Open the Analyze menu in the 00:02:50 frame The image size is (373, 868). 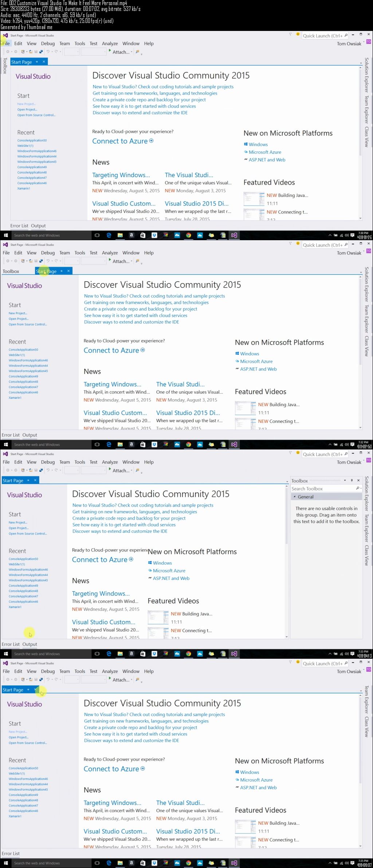pos(110,253)
